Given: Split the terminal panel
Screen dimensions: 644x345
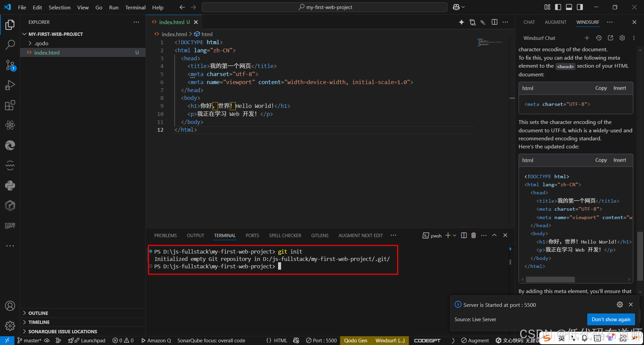Looking at the screenshot, I should [x=464, y=235].
